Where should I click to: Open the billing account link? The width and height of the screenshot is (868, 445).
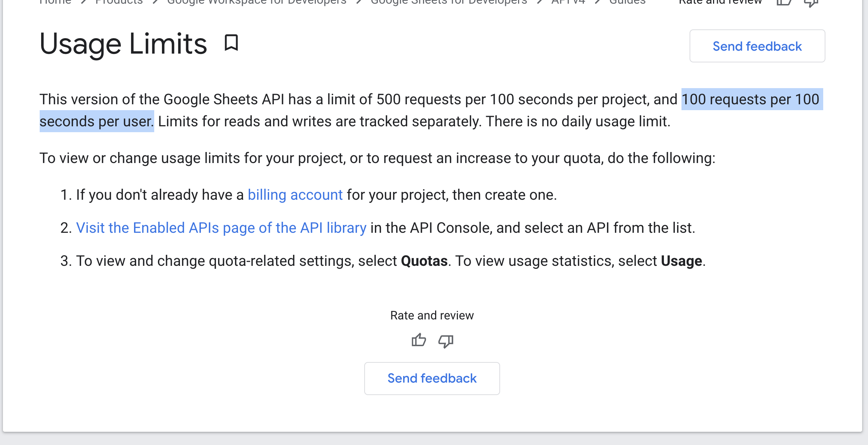click(295, 195)
